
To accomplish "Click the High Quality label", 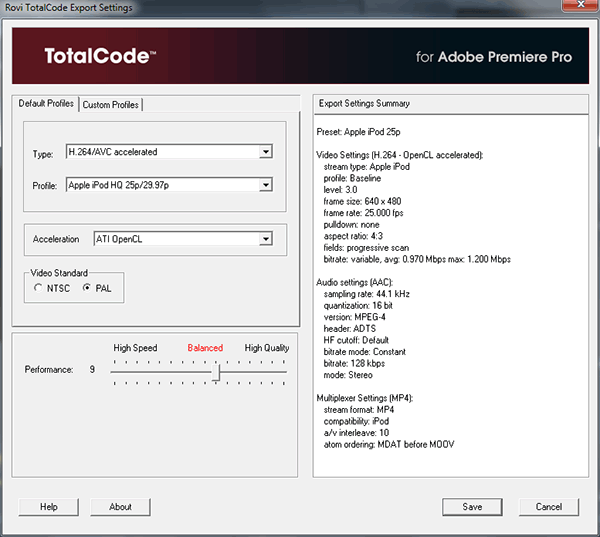I will coord(267,348).
